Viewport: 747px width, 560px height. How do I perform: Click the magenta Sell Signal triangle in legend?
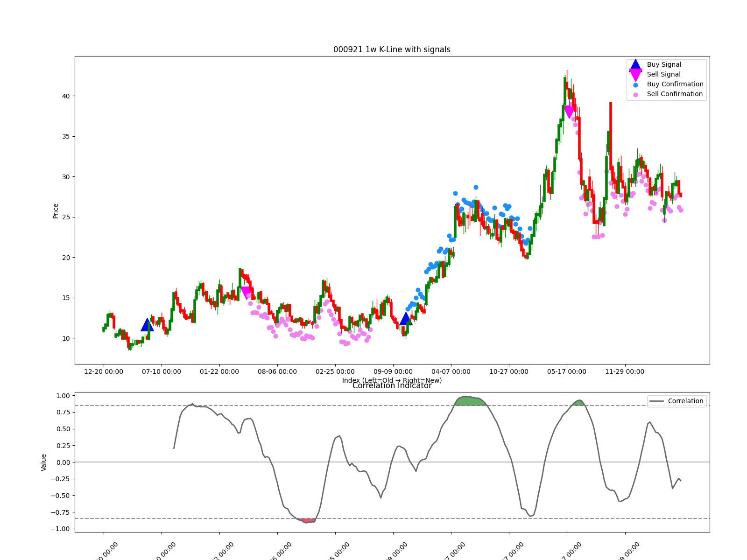coord(635,75)
